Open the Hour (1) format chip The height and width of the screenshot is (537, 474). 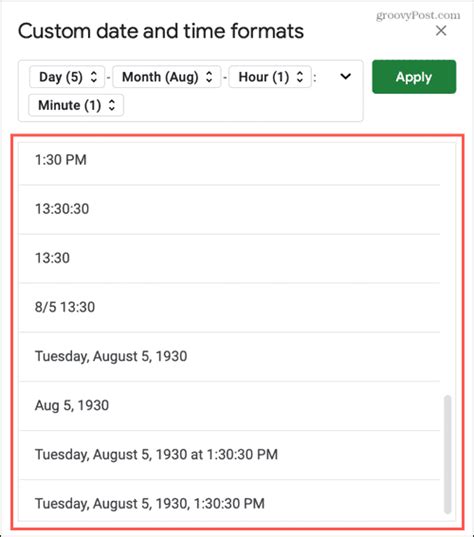270,77
